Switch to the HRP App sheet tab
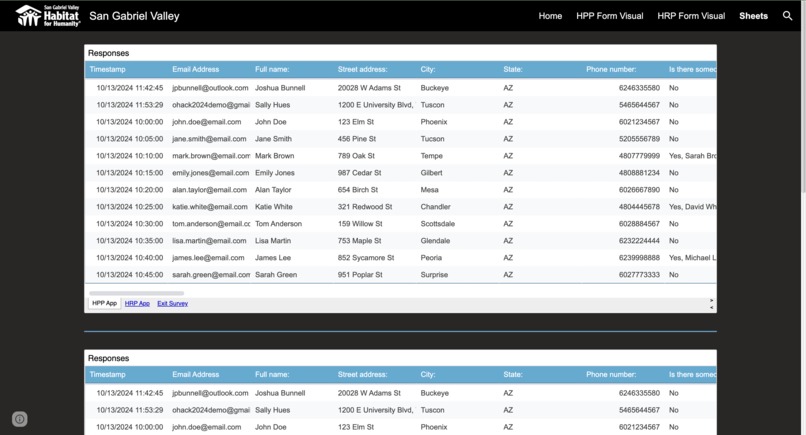 pyautogui.click(x=137, y=303)
